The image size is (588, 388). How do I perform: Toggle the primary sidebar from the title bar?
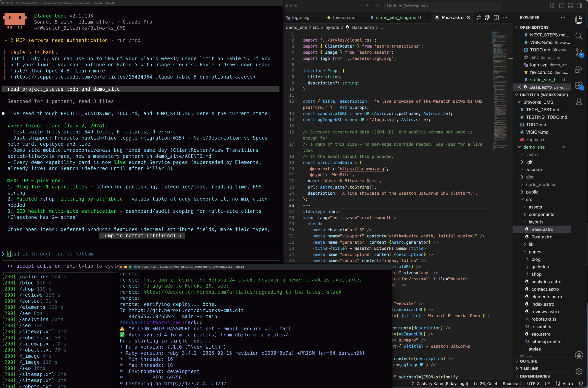[x=562, y=6]
